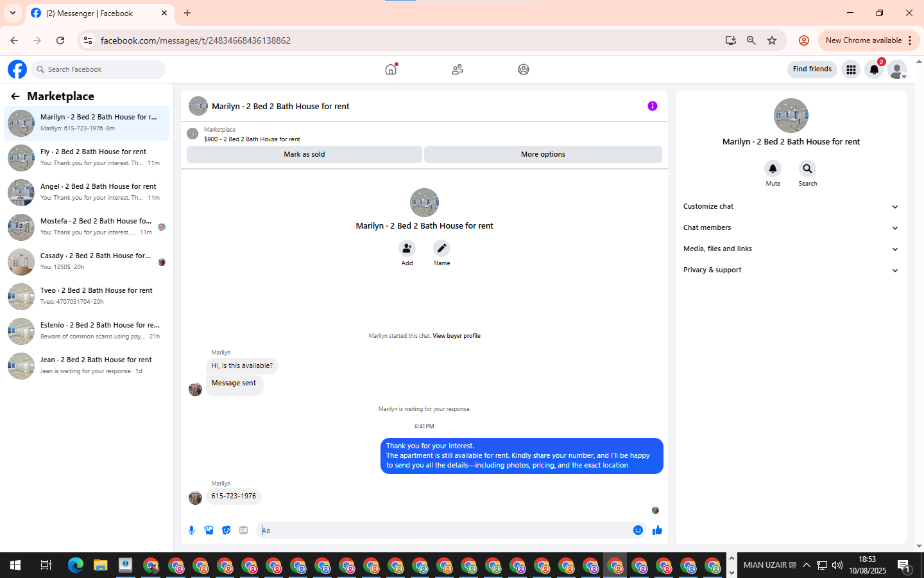View site information icon beside the URL
The image size is (924, 578).
pyautogui.click(x=88, y=40)
